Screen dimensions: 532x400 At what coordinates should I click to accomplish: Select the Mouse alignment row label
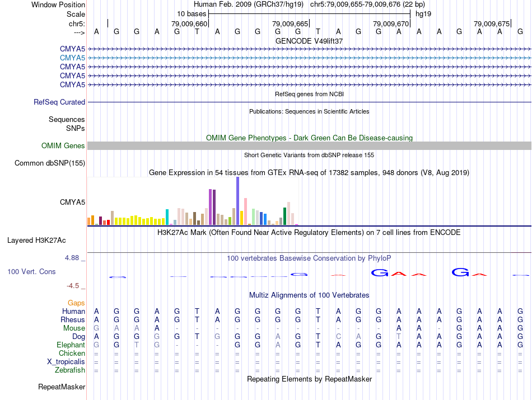pos(74,328)
